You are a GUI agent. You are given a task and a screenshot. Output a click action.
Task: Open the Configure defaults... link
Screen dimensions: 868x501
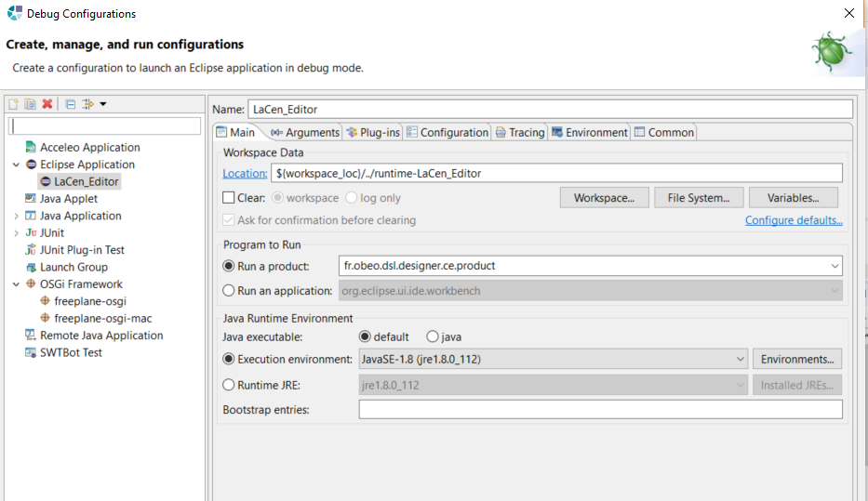pyautogui.click(x=794, y=220)
